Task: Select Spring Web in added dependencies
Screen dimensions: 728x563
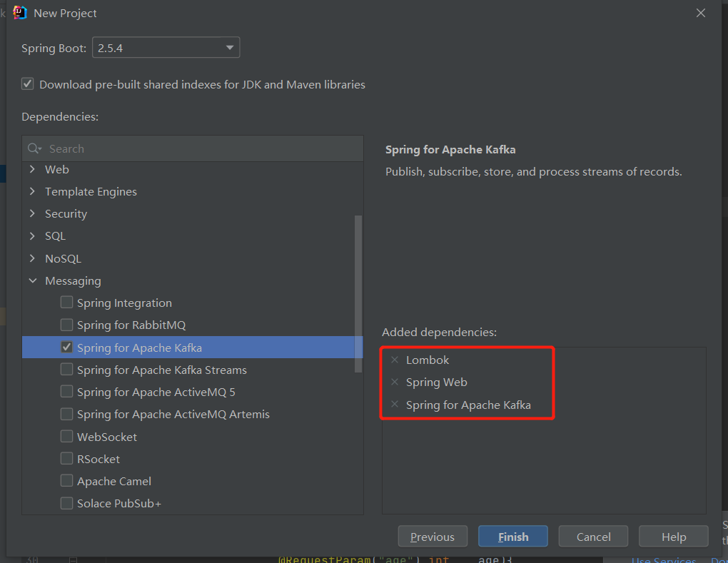Action: point(436,382)
